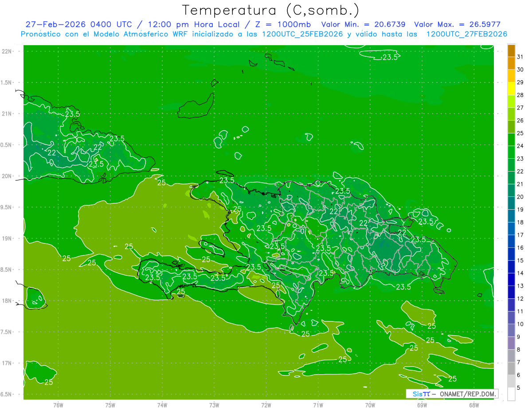Viewport: 532px width, 411px height.
Task: Click the 19N latitude axis label
Action: click(7, 239)
